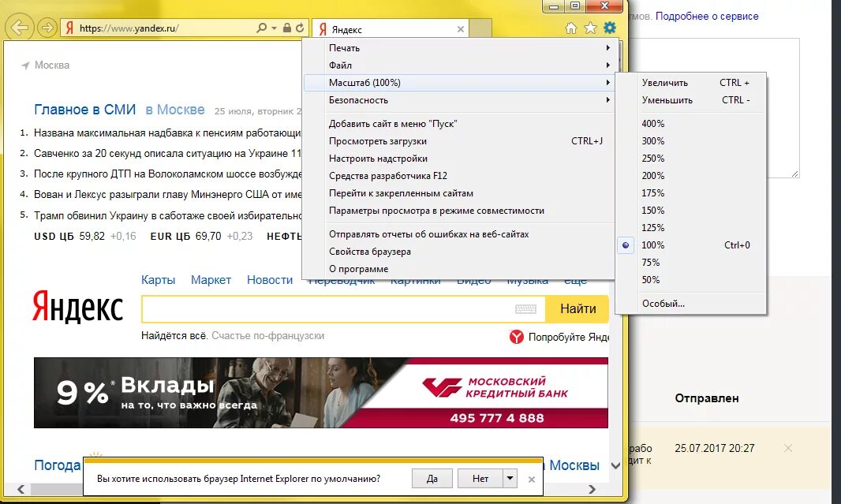Click the address bar search magnifier icon
The image size is (841, 504).
261,28
